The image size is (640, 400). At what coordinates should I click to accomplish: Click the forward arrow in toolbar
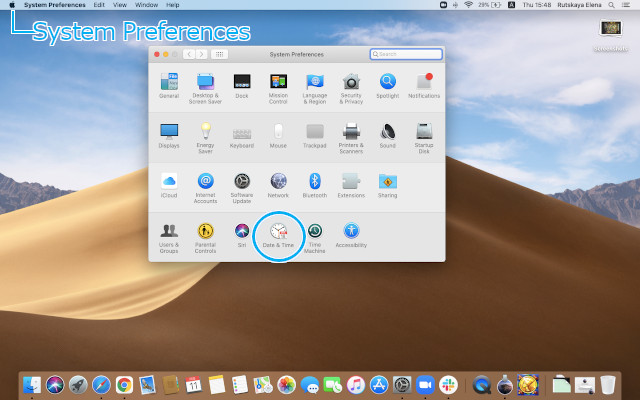[201, 54]
